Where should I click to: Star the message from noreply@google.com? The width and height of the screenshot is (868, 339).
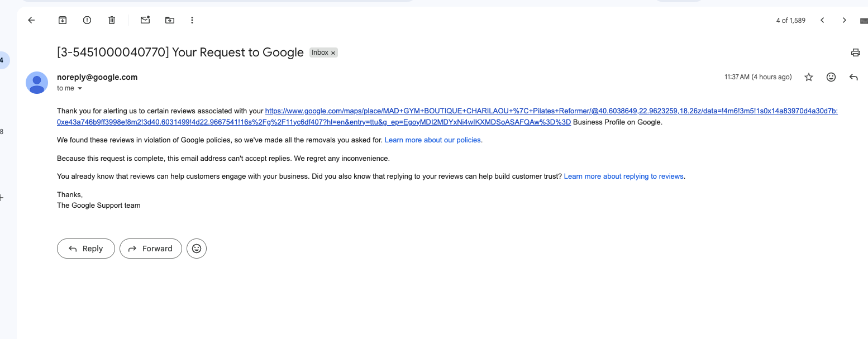(x=809, y=77)
